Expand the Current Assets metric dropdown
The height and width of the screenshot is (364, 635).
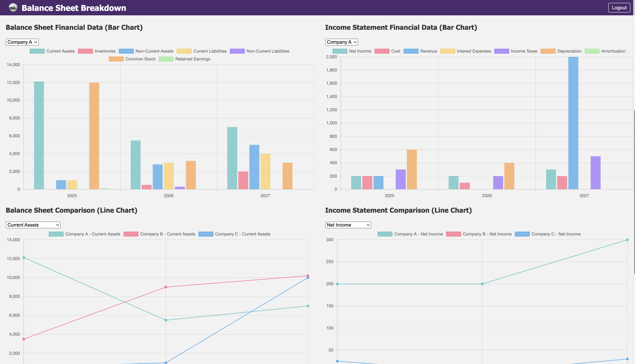click(x=33, y=225)
